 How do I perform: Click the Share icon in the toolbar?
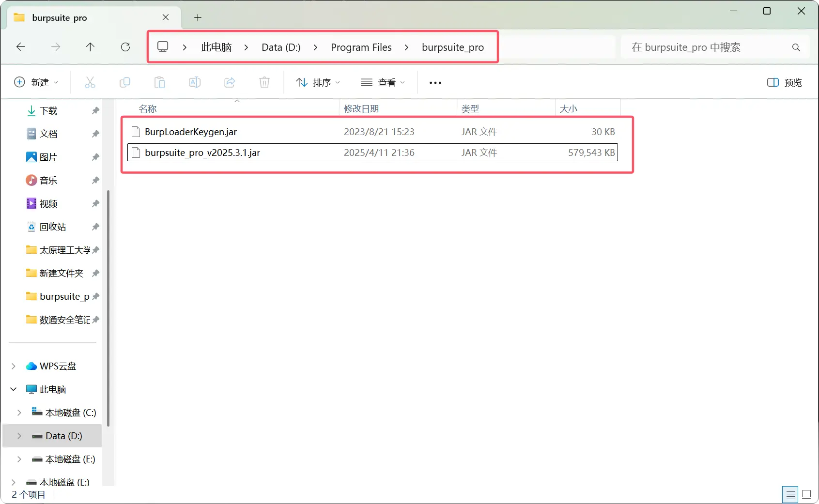click(229, 82)
